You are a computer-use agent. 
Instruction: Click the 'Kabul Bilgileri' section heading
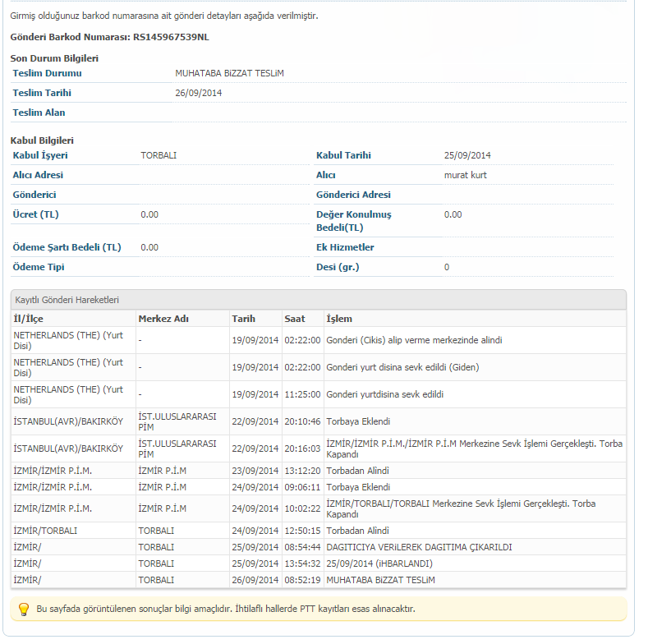click(42, 140)
